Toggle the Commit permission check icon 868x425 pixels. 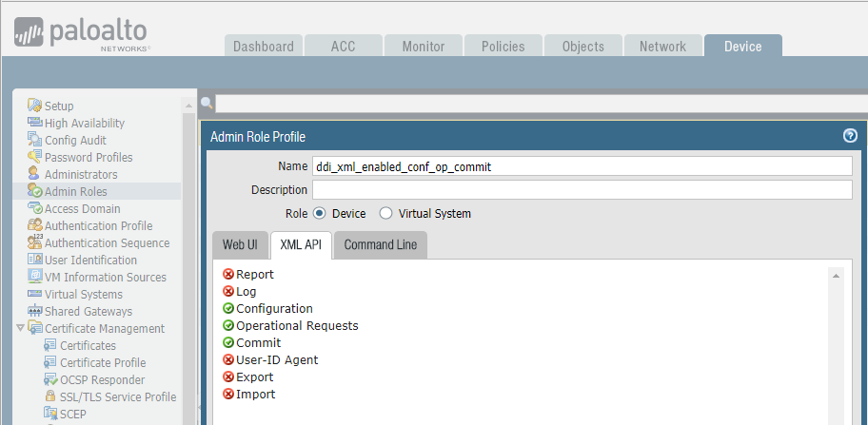tap(228, 343)
